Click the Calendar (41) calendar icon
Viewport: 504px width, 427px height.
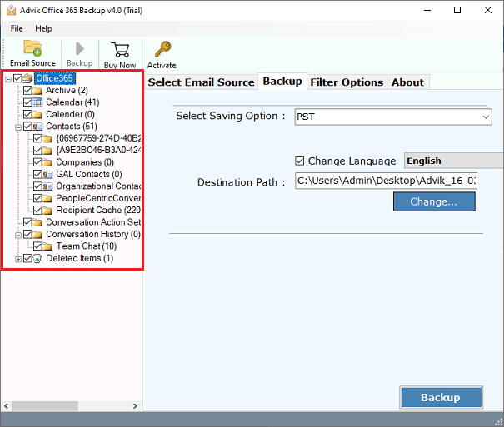(37, 102)
